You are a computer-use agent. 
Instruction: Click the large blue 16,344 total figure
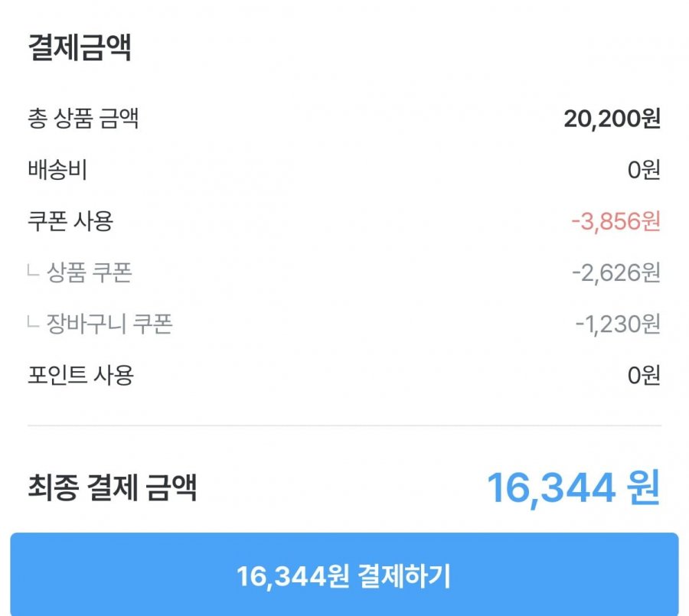(551, 487)
